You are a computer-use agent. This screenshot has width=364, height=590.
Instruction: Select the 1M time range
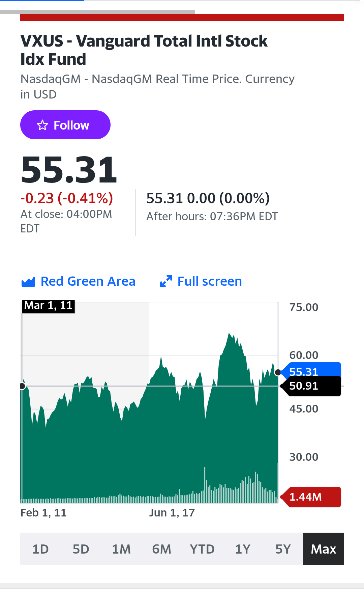[121, 549]
